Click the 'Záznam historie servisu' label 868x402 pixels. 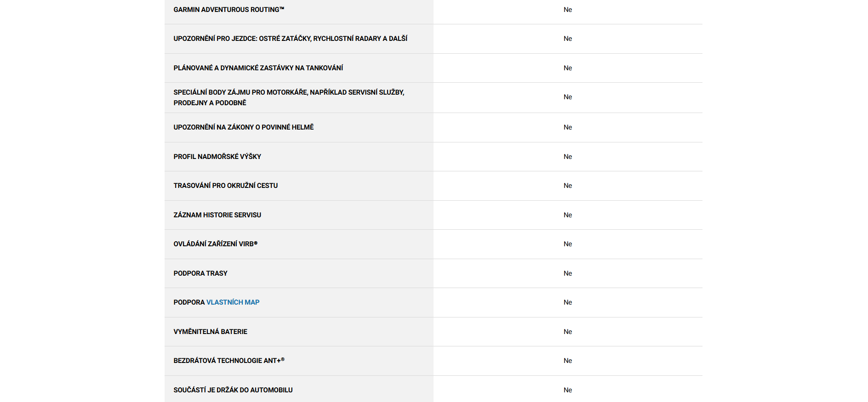coord(217,215)
